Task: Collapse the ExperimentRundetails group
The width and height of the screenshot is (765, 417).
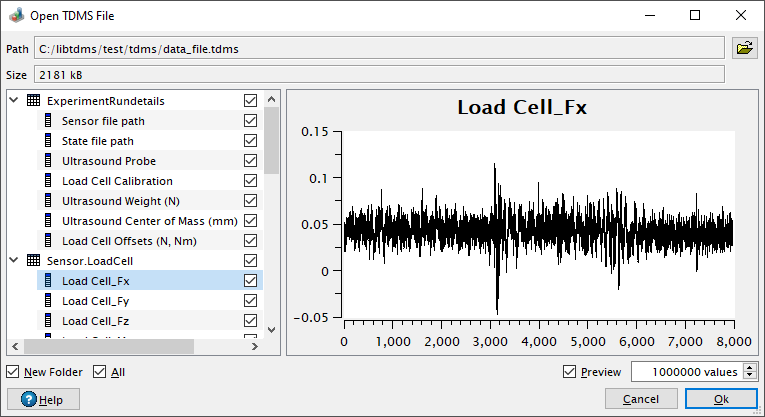Action: tap(14, 100)
